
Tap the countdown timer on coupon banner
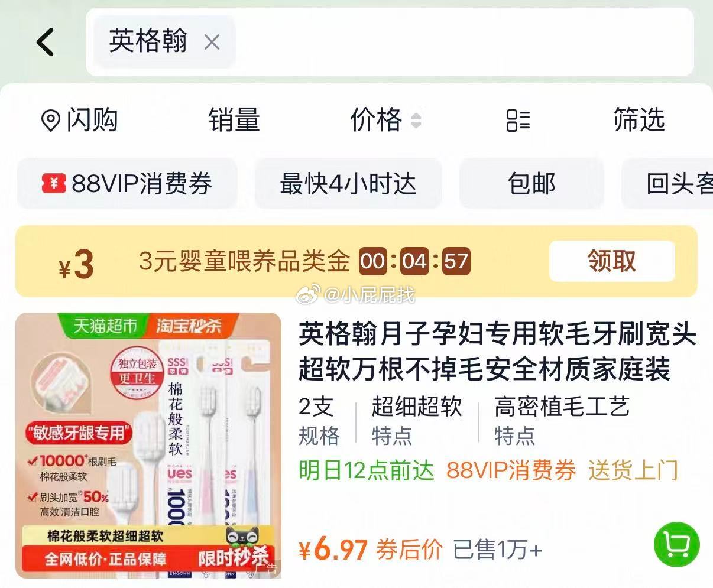pos(414,261)
